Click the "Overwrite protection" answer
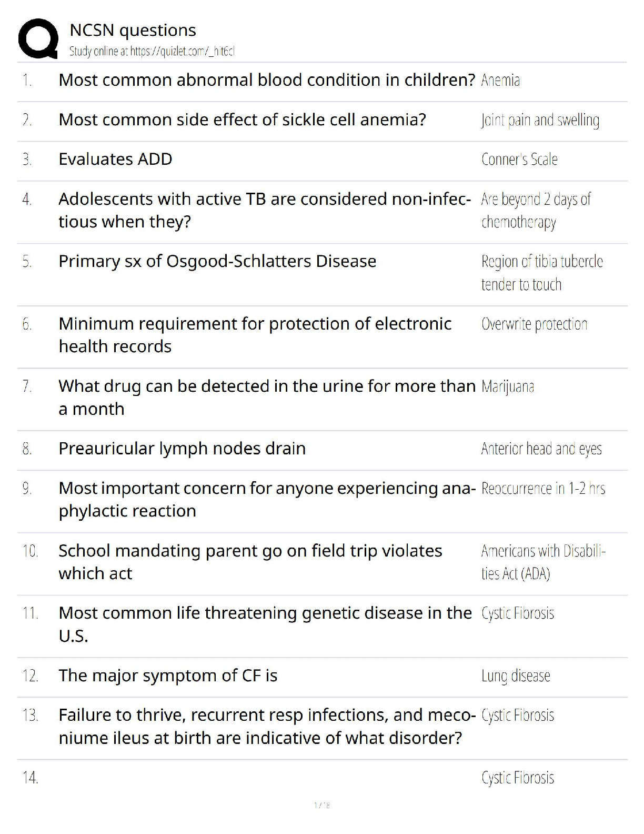 pos(534,324)
